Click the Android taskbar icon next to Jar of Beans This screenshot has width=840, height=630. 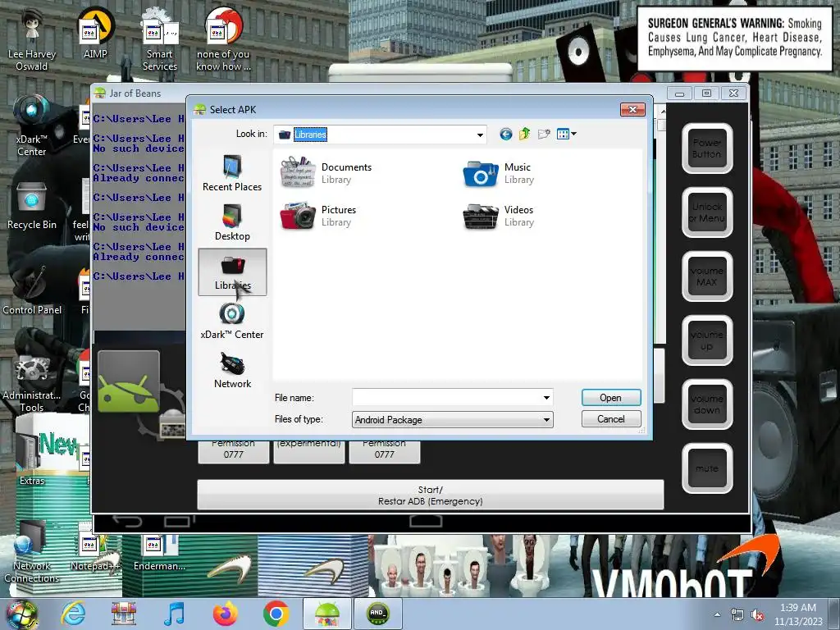click(377, 614)
